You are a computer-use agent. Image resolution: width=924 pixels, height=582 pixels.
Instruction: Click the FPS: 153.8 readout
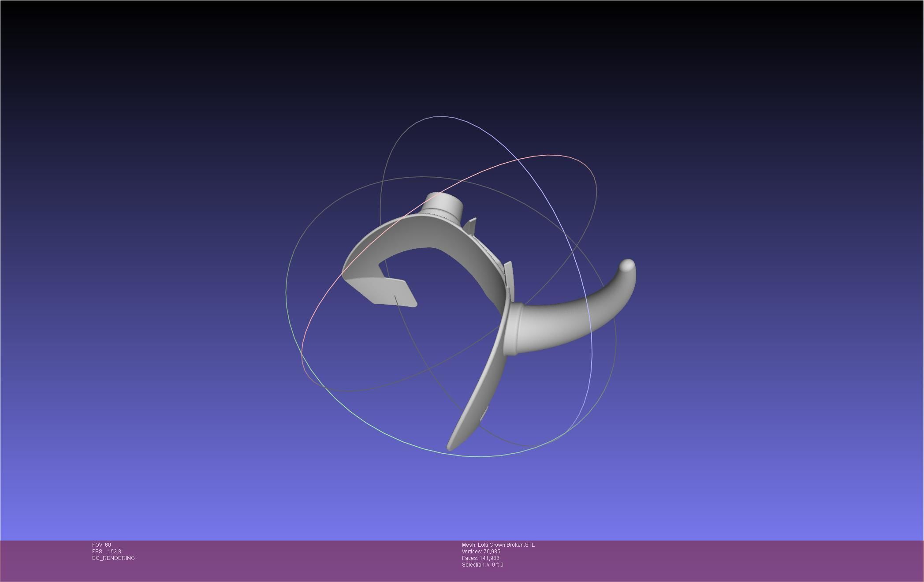(107, 552)
